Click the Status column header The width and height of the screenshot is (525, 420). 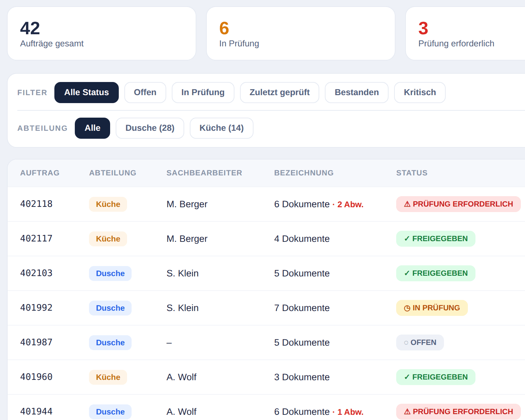412,173
